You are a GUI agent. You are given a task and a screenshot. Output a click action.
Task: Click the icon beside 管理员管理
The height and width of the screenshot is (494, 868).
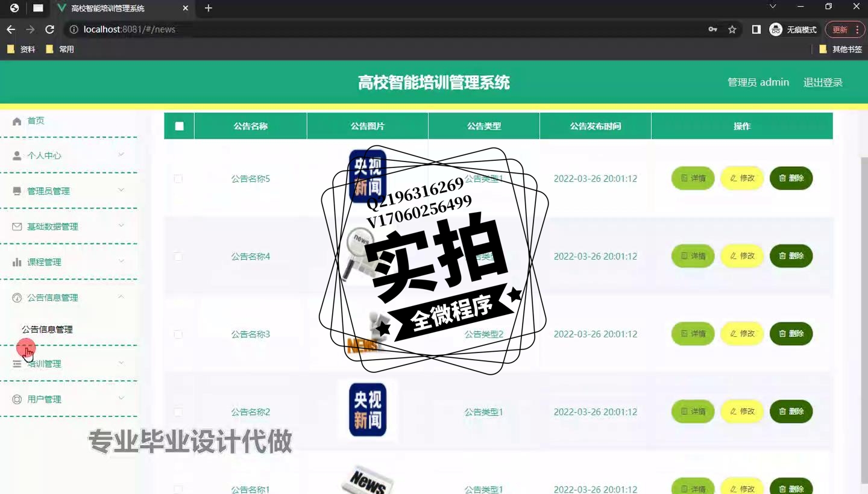(x=17, y=191)
